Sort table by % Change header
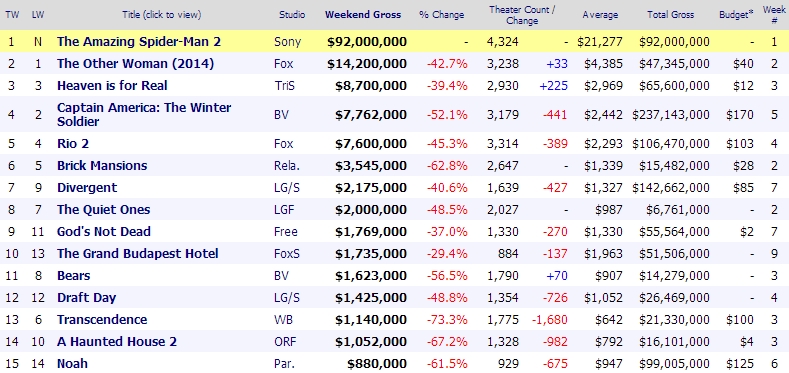This screenshot has width=789, height=373. (441, 15)
